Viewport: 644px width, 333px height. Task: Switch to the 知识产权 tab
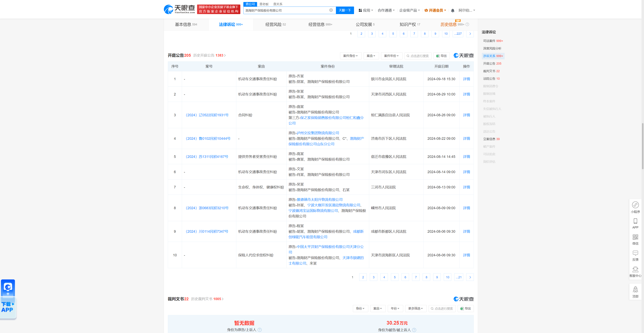(410, 24)
